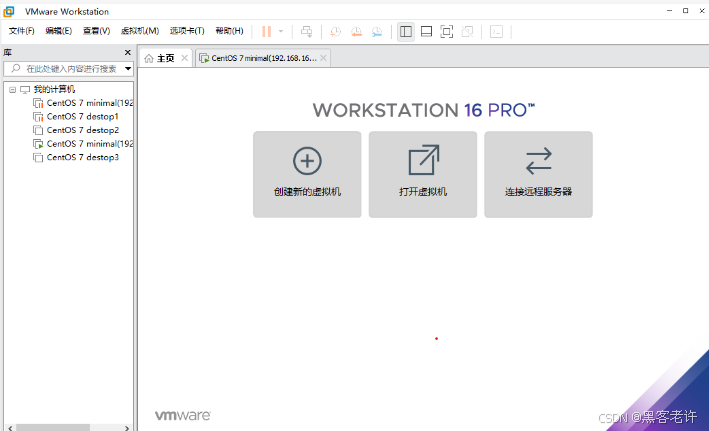
Task: Maximize the VMware Workstation window
Action: point(685,10)
